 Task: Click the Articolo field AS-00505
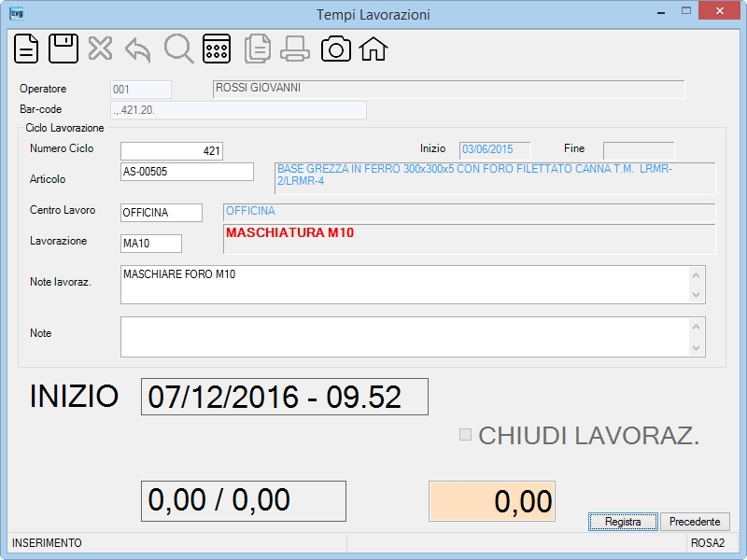coord(187,172)
